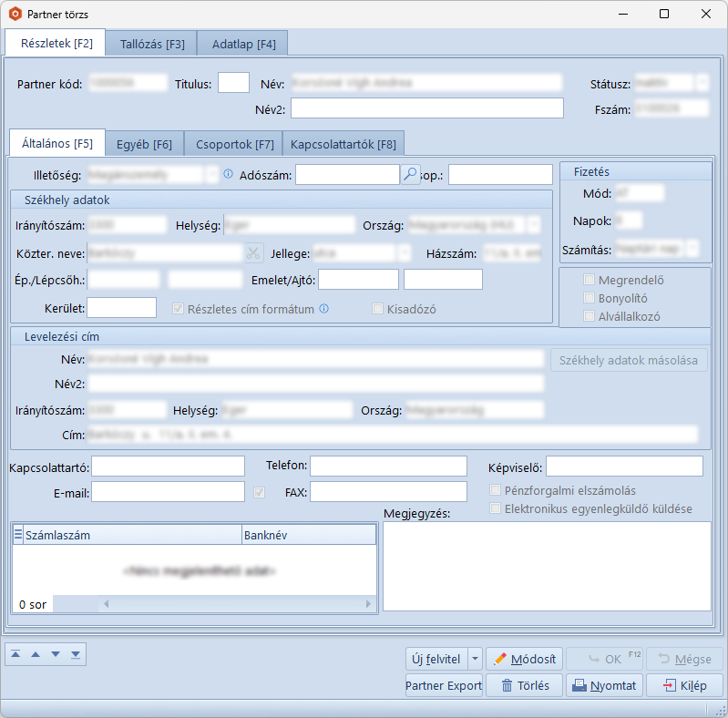Open the Számítás dropdown in Fizetés
The height and width of the screenshot is (718, 728).
(692, 248)
